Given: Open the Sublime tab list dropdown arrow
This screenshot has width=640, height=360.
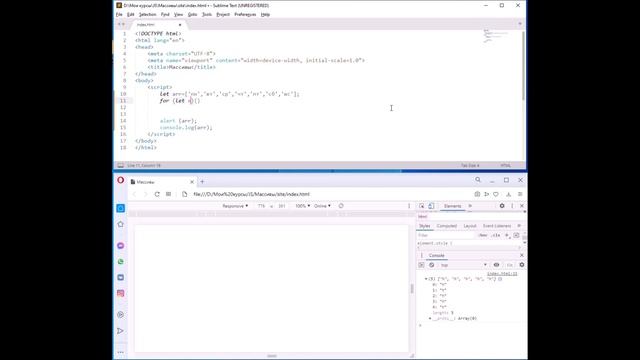Looking at the screenshot, I should click(x=520, y=24).
